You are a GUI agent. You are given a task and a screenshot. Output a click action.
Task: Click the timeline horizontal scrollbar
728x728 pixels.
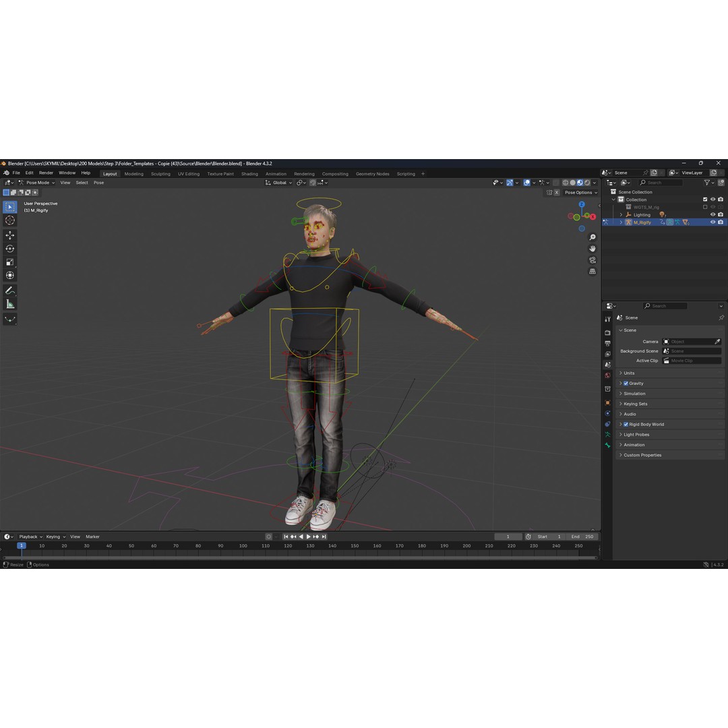300,557
